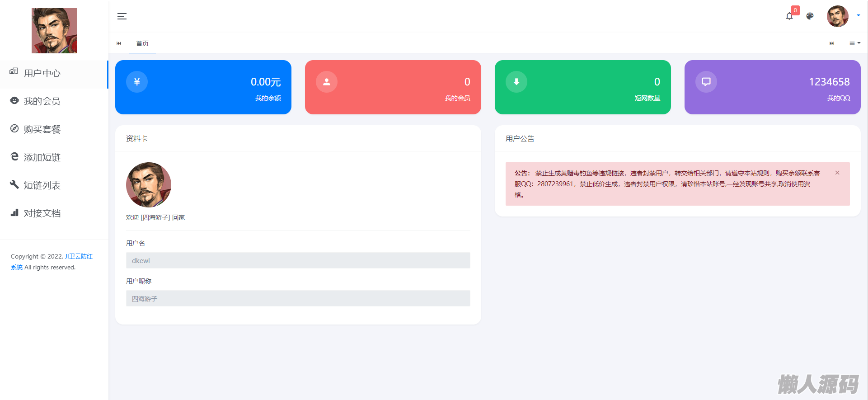Open 添加短链 in sidebar
The width and height of the screenshot is (868, 400).
54,157
